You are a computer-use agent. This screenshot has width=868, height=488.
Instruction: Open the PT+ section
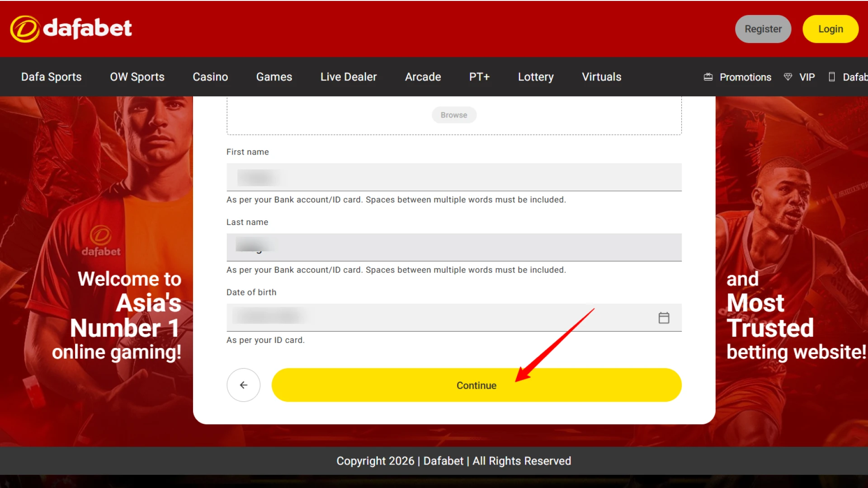pyautogui.click(x=479, y=77)
